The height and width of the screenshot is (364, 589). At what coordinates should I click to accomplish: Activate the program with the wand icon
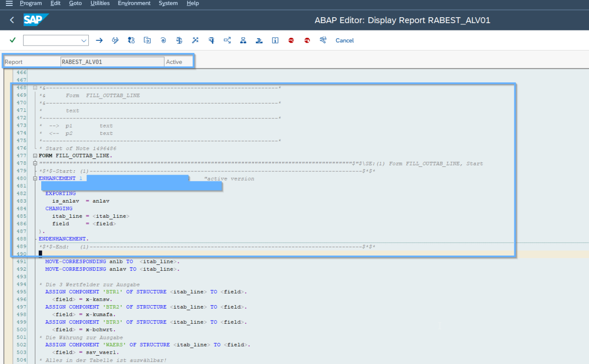point(195,40)
